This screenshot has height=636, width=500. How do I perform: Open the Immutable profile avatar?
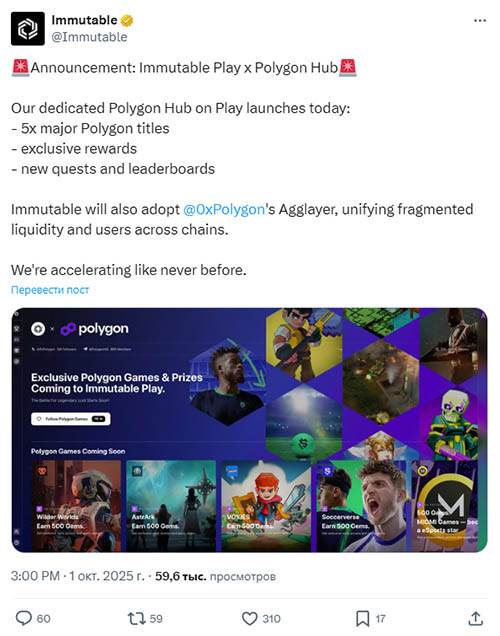click(x=28, y=28)
